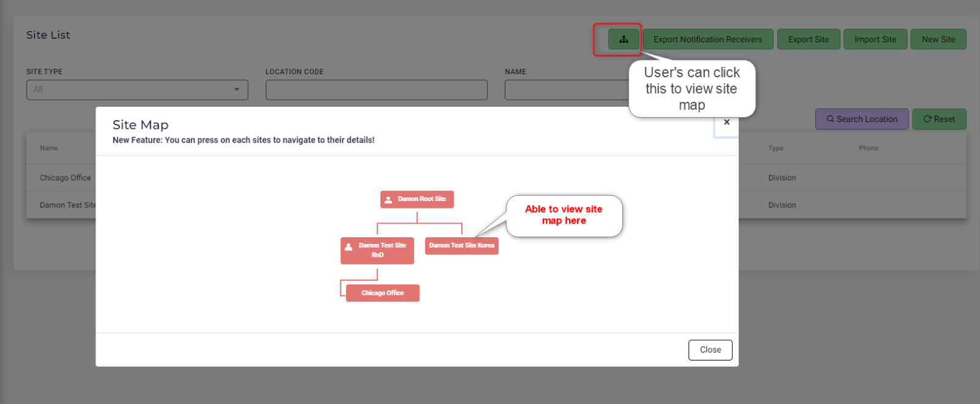
Task: Select the Damon Test Site RnD node
Action: click(x=377, y=250)
